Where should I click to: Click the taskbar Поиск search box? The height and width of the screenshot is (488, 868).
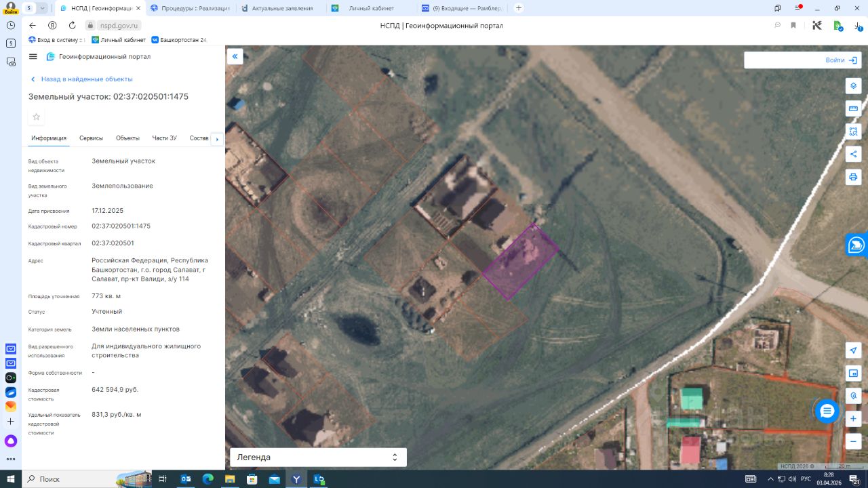click(88, 479)
